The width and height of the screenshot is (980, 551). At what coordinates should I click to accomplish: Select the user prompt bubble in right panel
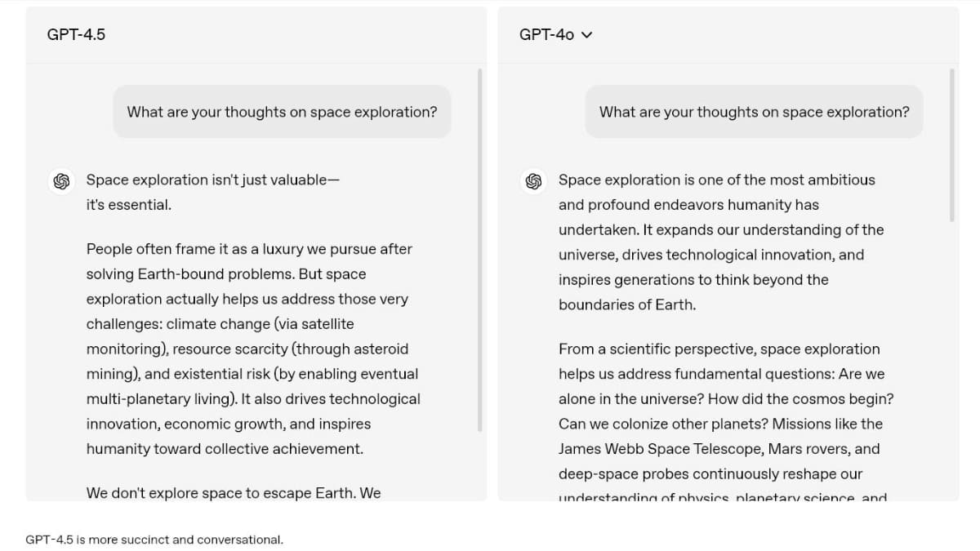754,112
